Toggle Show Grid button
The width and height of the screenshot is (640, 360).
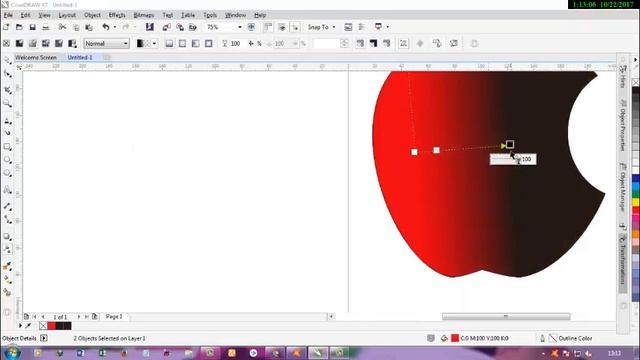[x=282, y=27]
